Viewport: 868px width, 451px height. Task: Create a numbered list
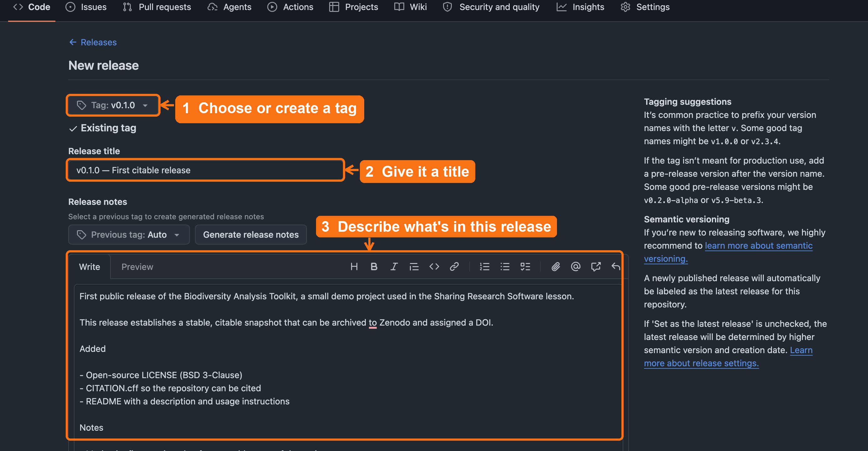[485, 267]
